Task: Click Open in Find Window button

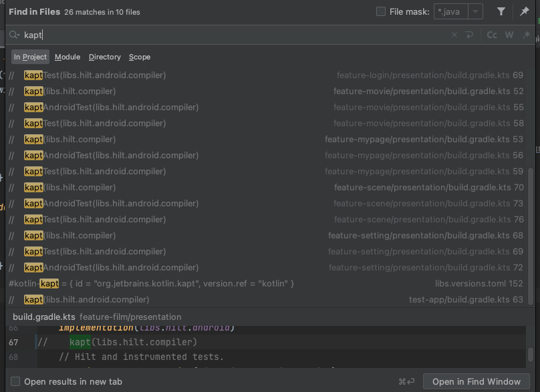Action: (x=476, y=382)
